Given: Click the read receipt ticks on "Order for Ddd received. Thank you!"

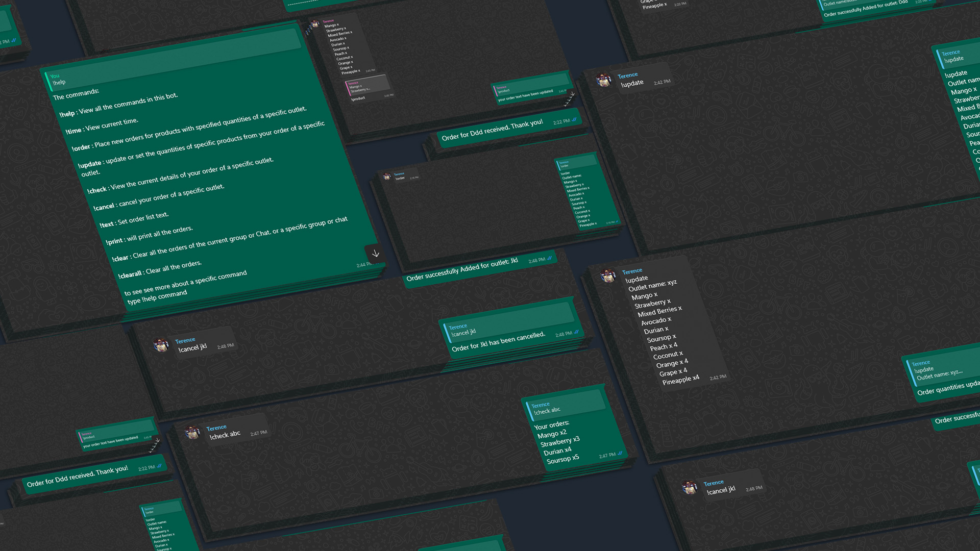Looking at the screenshot, I should (574, 118).
